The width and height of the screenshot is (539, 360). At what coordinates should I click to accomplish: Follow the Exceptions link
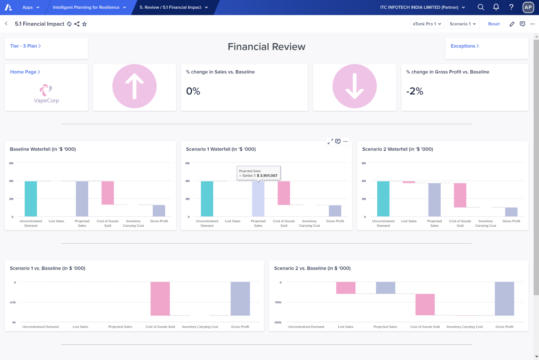464,46
